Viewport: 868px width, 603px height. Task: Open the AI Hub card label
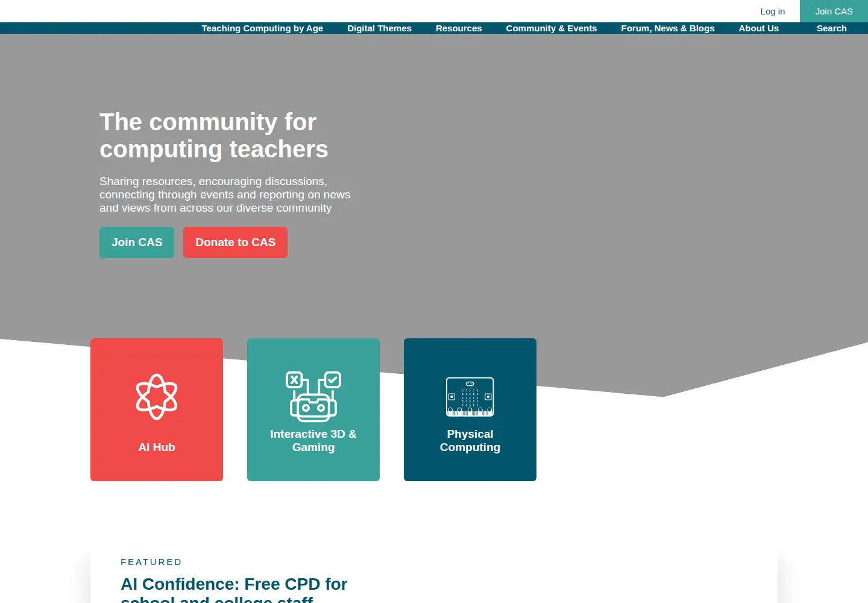(x=157, y=447)
